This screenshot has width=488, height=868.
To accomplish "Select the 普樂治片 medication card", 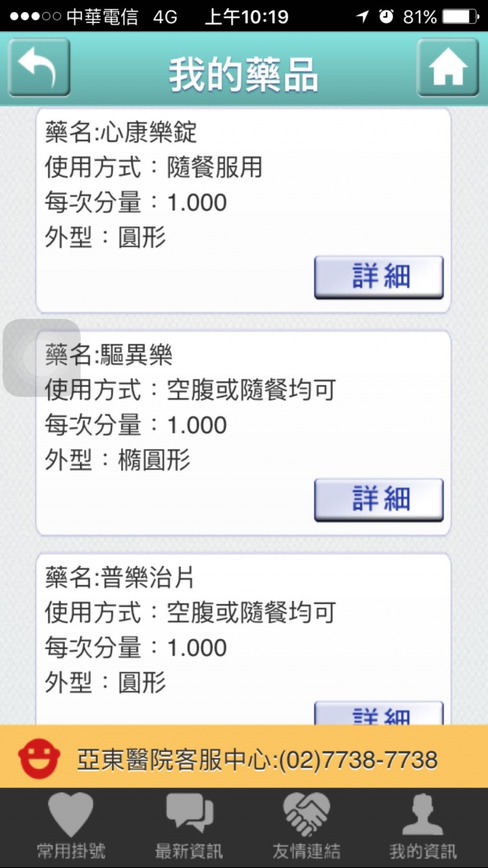I will pos(243,639).
